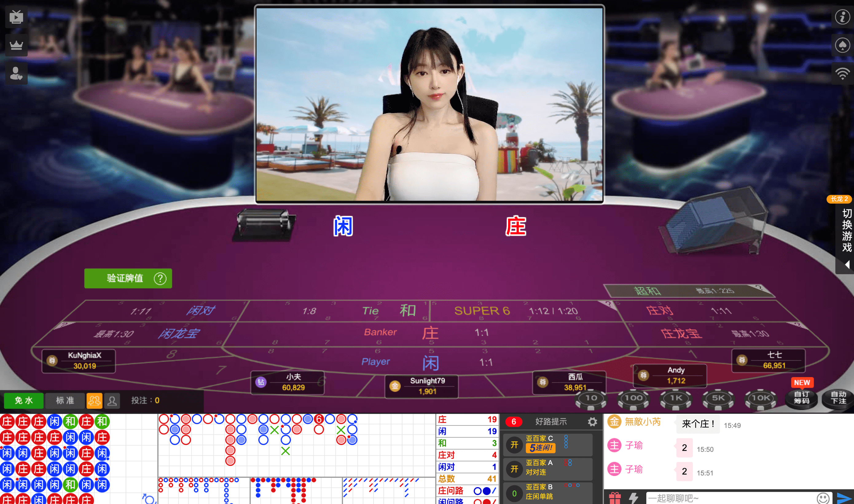Viewport: 854px width, 504px height.
Task: Click the bead road refresh arrow icon
Action: [x=148, y=498]
